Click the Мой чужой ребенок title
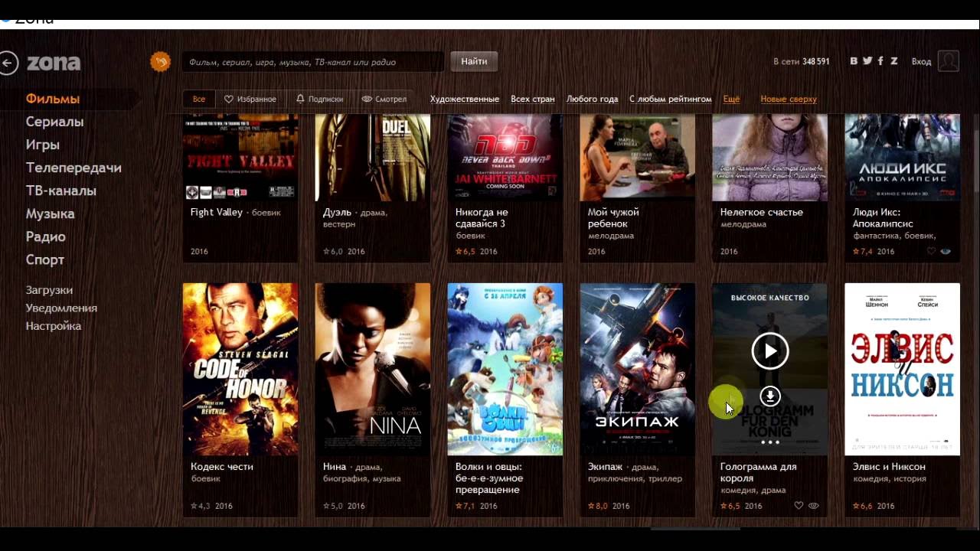The width and height of the screenshot is (980, 551). tap(613, 218)
